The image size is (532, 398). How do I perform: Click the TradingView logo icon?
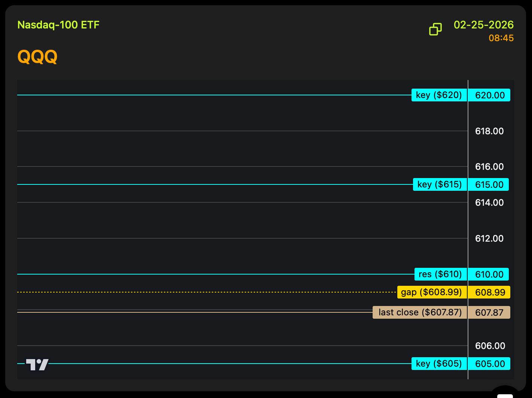[37, 364]
